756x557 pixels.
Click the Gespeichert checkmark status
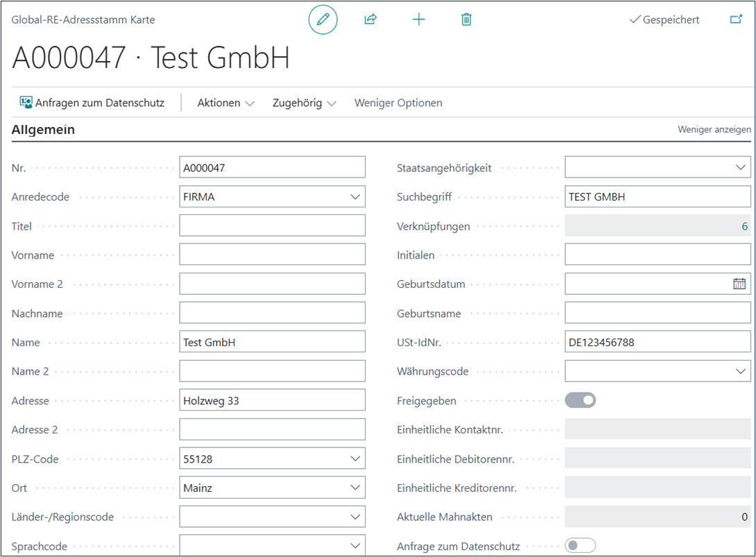tap(664, 20)
